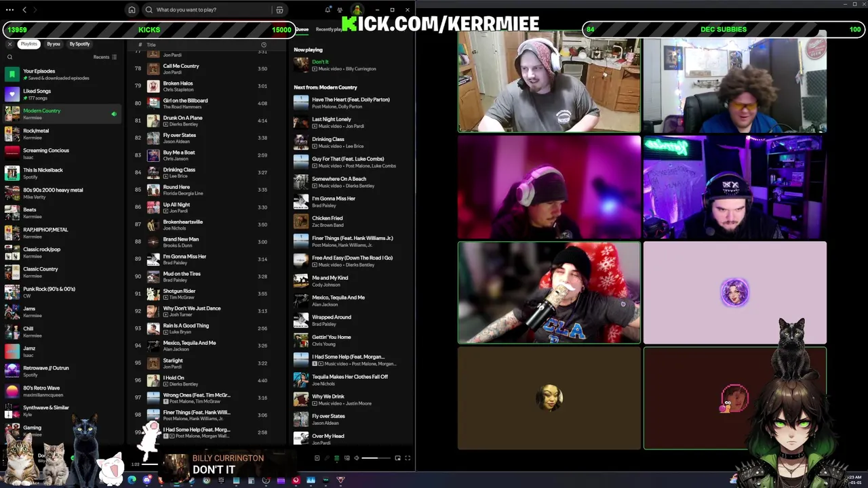Open Spotify Home
Screen dimensions: 868x488
click(132, 9)
